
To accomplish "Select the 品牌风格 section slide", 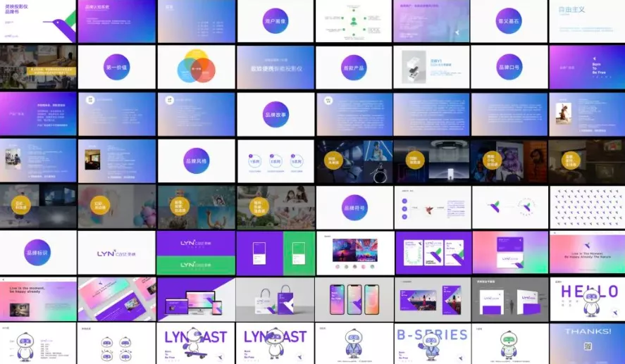I will point(196,161).
